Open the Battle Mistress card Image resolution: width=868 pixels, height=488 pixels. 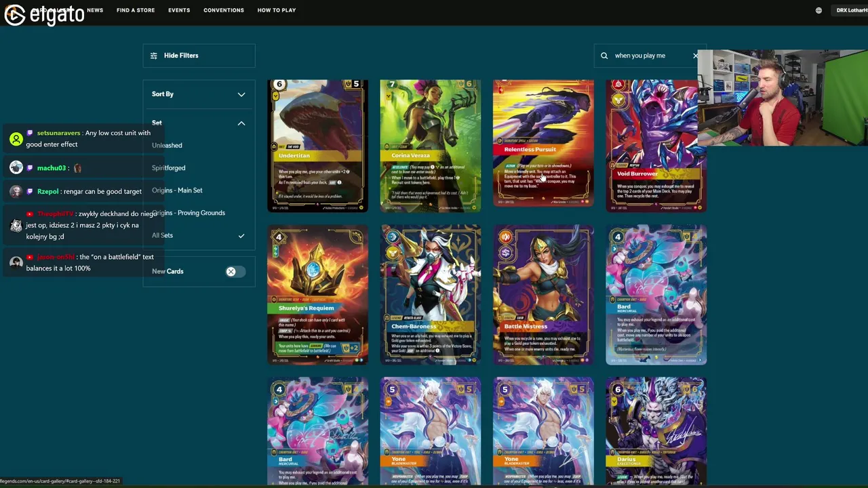tap(543, 295)
